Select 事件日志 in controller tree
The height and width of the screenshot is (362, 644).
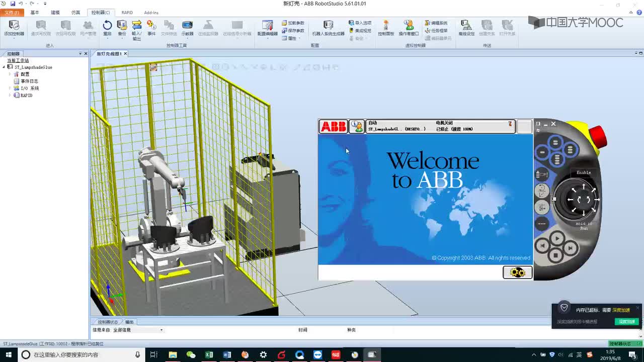pos(29,81)
